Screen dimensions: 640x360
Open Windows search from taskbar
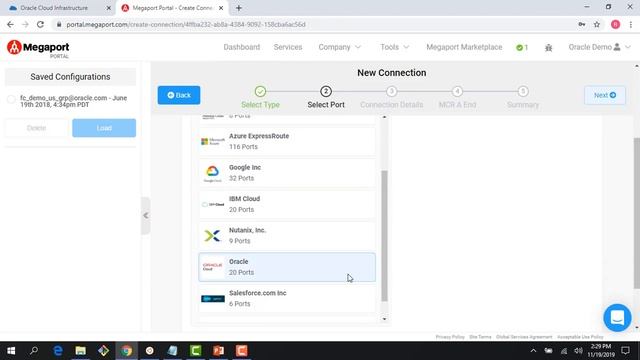pyautogui.click(x=34, y=351)
